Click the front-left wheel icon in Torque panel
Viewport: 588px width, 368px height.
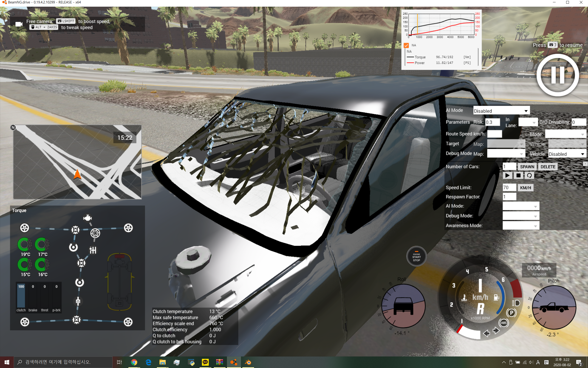tap(24, 228)
